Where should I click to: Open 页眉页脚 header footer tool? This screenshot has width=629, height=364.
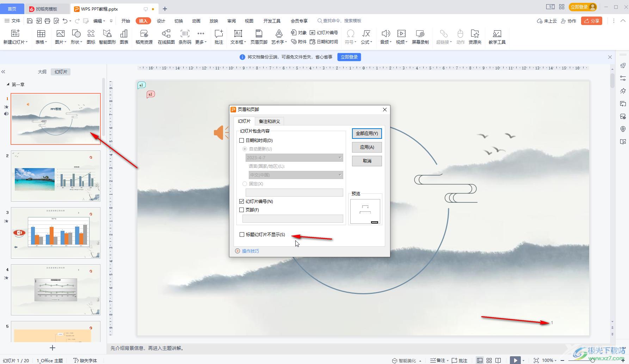tap(259, 37)
